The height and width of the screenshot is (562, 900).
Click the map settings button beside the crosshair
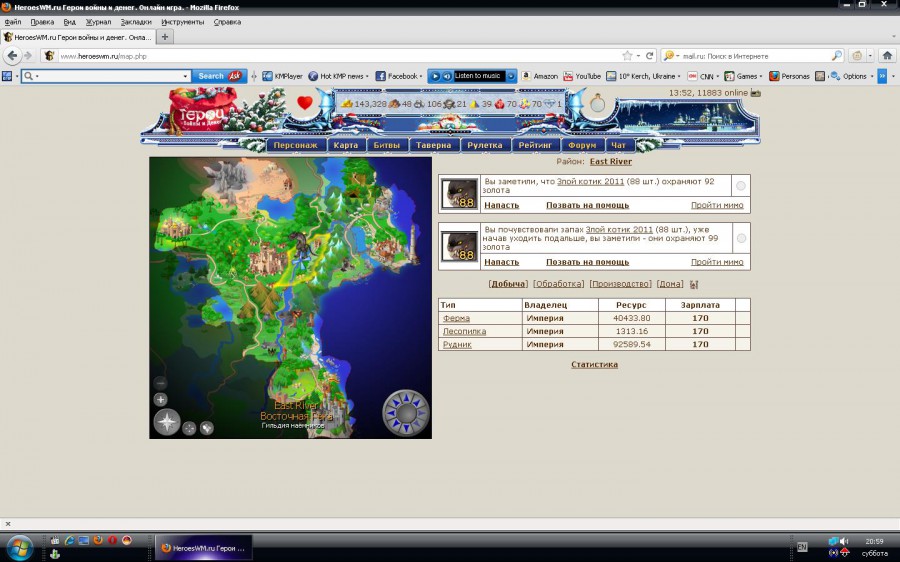(x=207, y=428)
